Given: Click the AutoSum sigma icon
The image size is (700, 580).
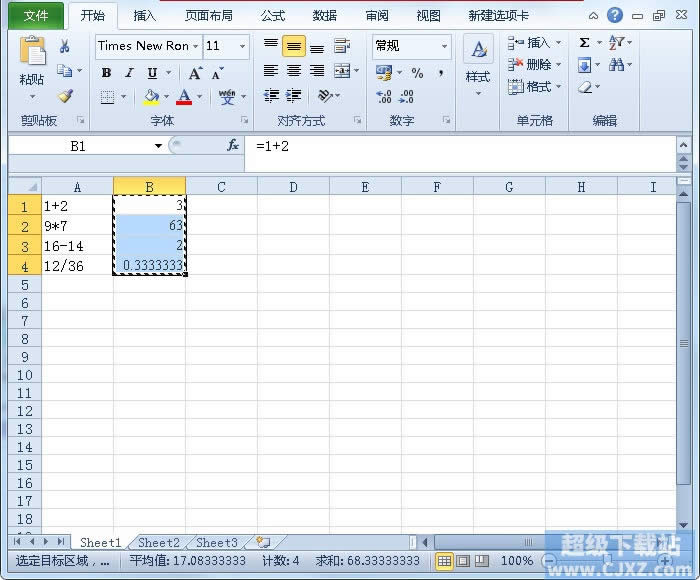Looking at the screenshot, I should 584,44.
